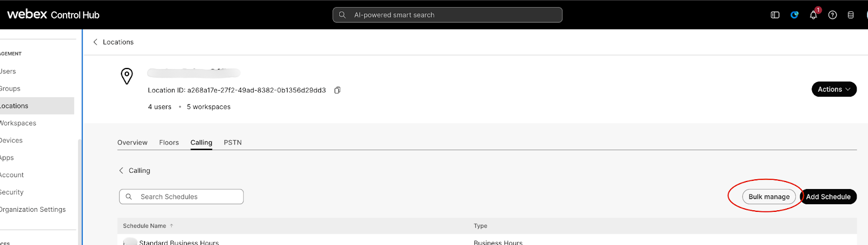Click the side panel layout icon
The image size is (868, 245).
(x=775, y=15)
